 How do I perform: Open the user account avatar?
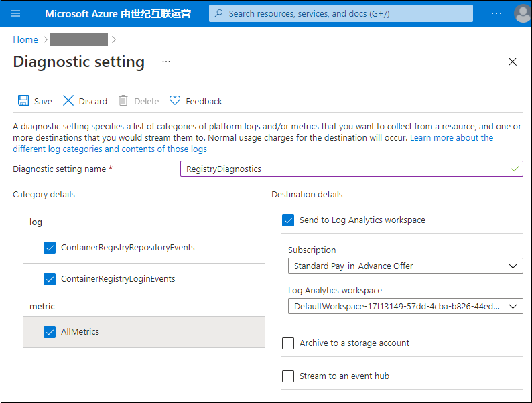522,13
